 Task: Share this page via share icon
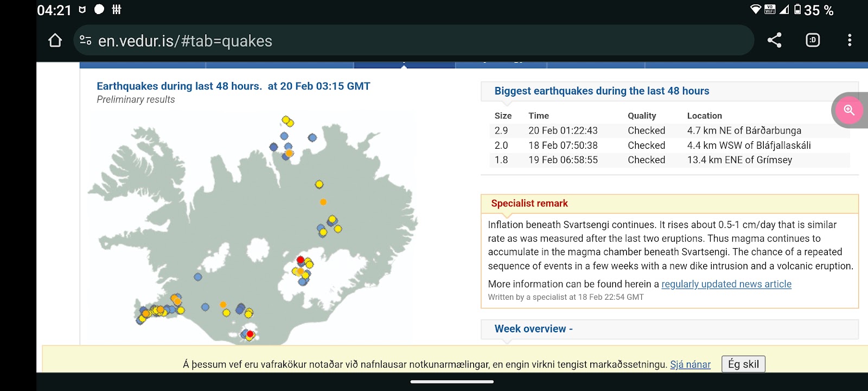pos(774,40)
